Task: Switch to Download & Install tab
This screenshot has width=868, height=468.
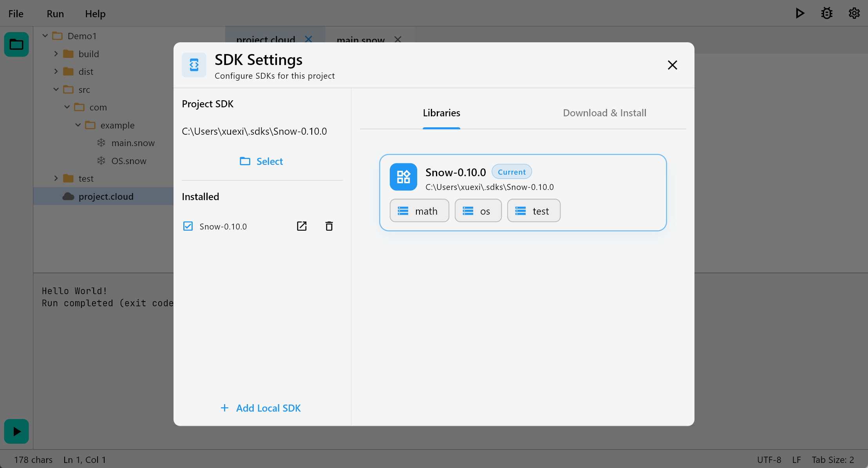Action: tap(604, 113)
